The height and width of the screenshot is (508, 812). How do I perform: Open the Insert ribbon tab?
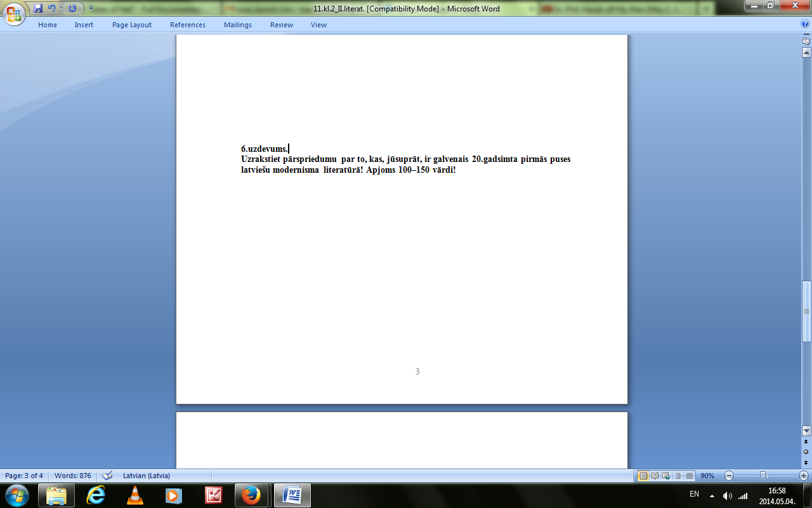(x=84, y=25)
